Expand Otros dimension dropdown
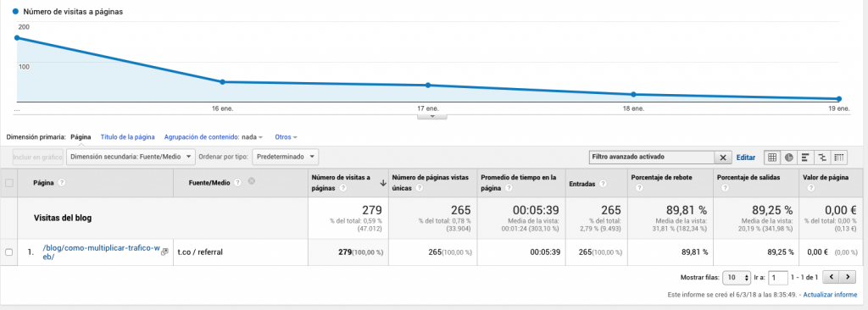868x310 pixels. click(287, 136)
